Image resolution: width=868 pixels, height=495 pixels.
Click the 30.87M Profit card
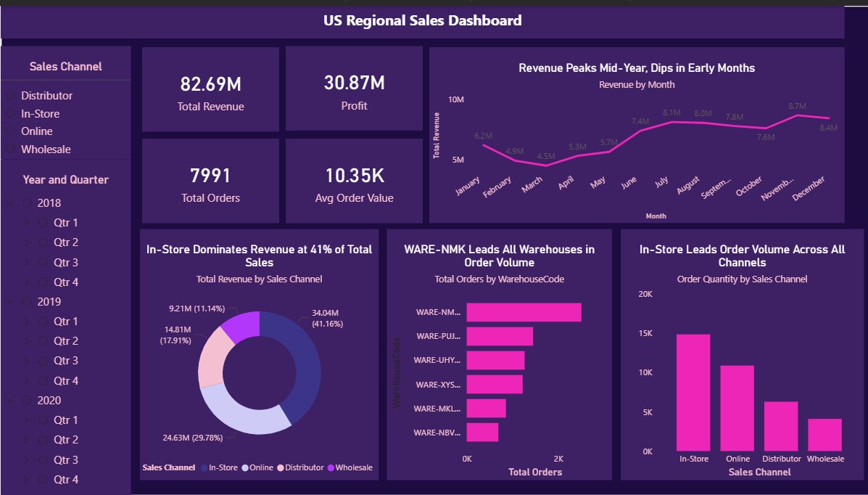(x=355, y=89)
